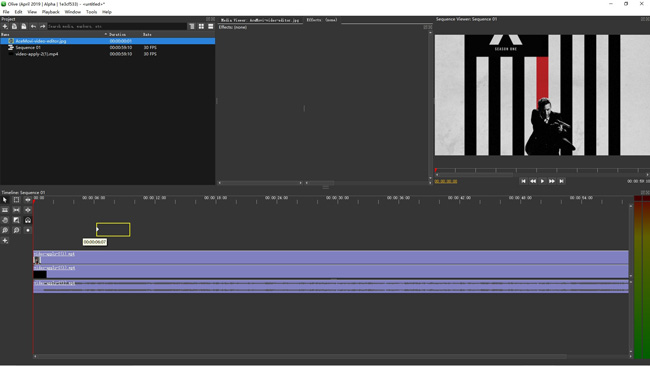Select the second video clip on timeline
The height and width of the screenshot is (366, 650).
tap(331, 271)
